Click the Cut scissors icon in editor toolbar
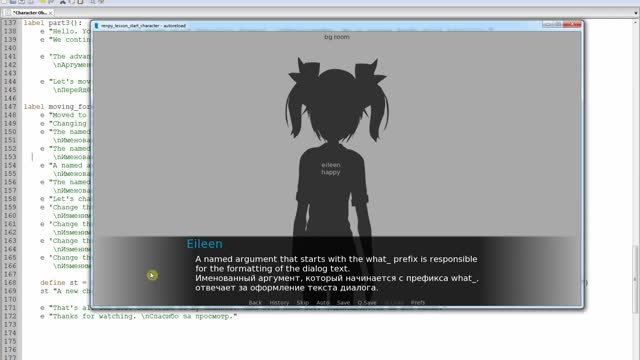 click(62, 2)
